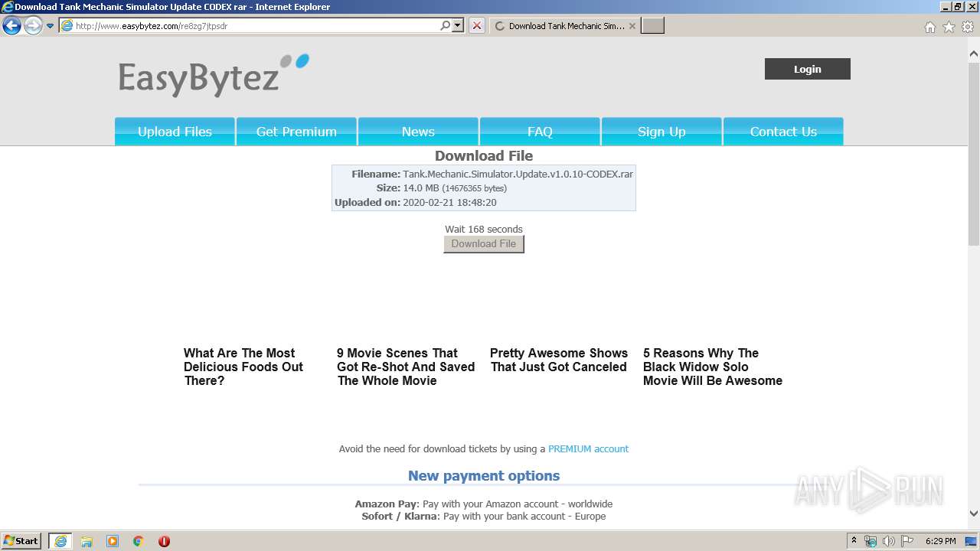Screen dimensions: 980x551
Task: Open the Windows Start menu
Action: point(21,540)
